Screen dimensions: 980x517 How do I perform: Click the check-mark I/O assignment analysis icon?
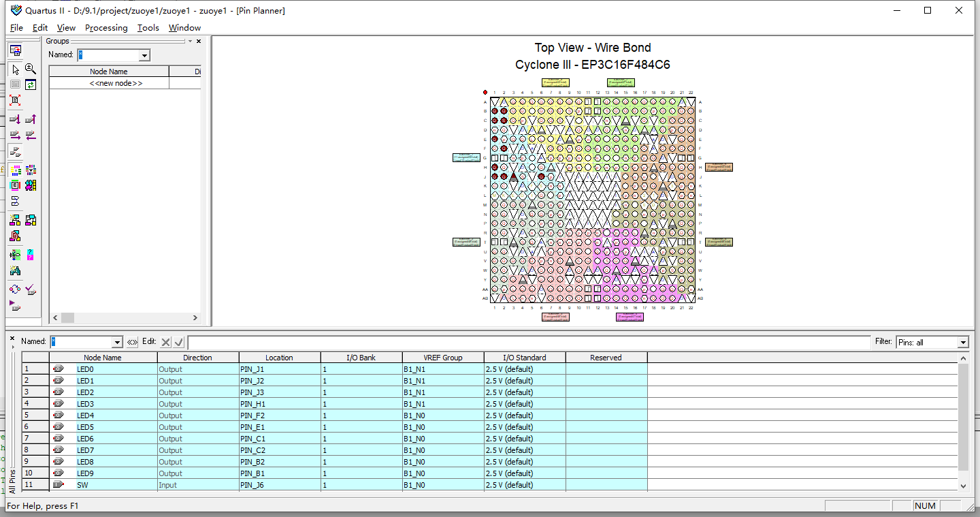(31, 289)
